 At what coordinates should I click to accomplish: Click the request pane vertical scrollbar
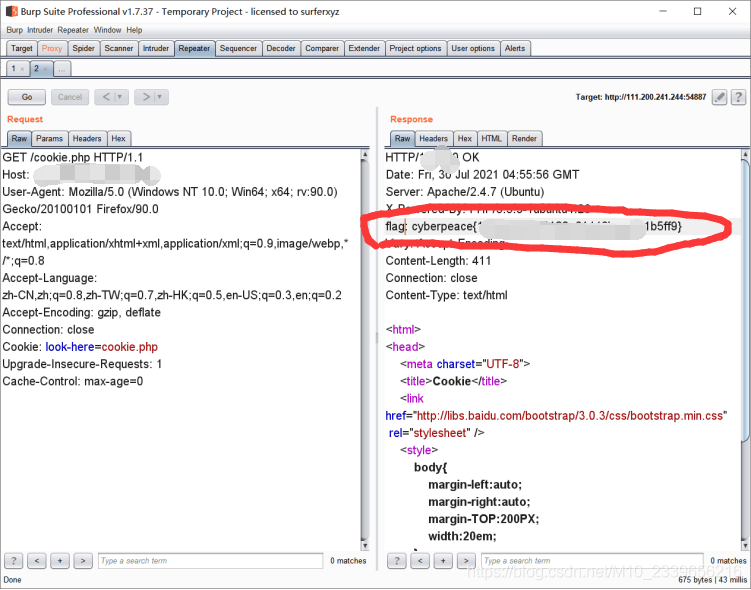point(364,350)
